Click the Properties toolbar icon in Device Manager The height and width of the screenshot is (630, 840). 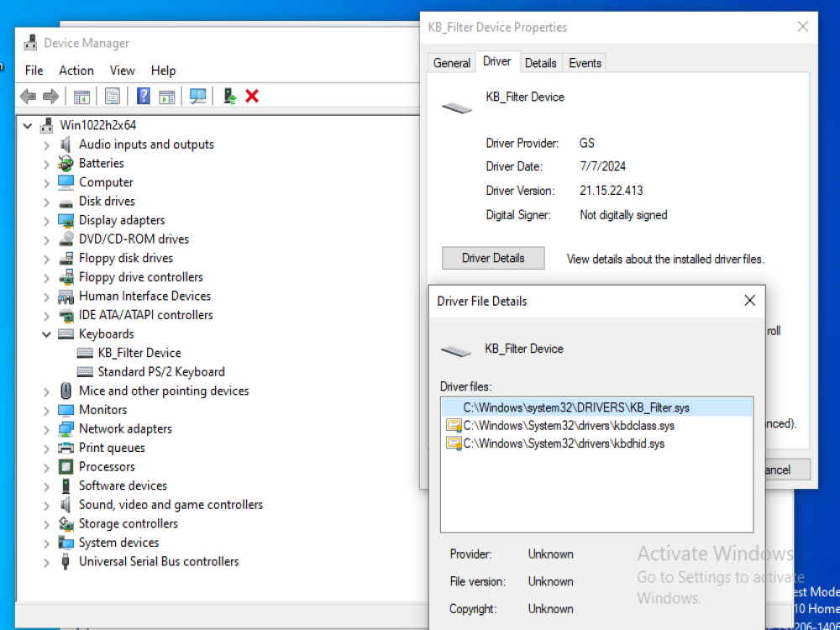pyautogui.click(x=113, y=97)
